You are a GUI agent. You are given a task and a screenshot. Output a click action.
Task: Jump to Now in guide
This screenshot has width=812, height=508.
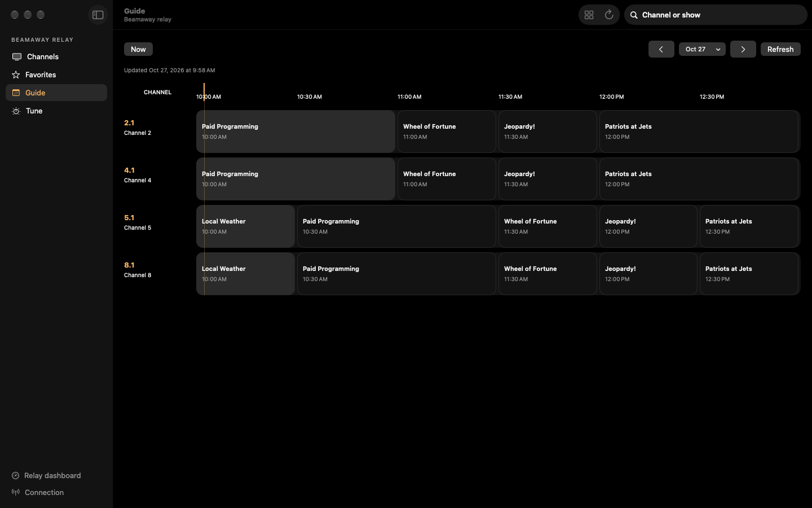click(x=138, y=49)
